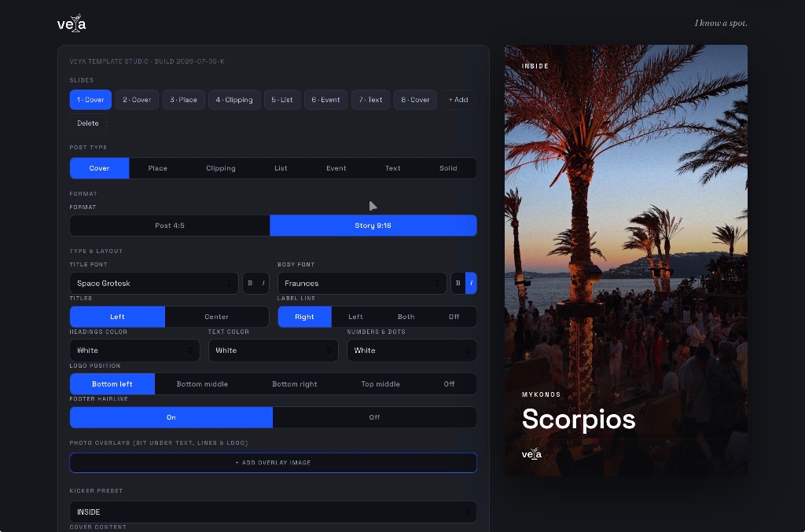Viewport: 805px width, 532px height.
Task: Open slide 4 · Clipping
Action: (234, 100)
